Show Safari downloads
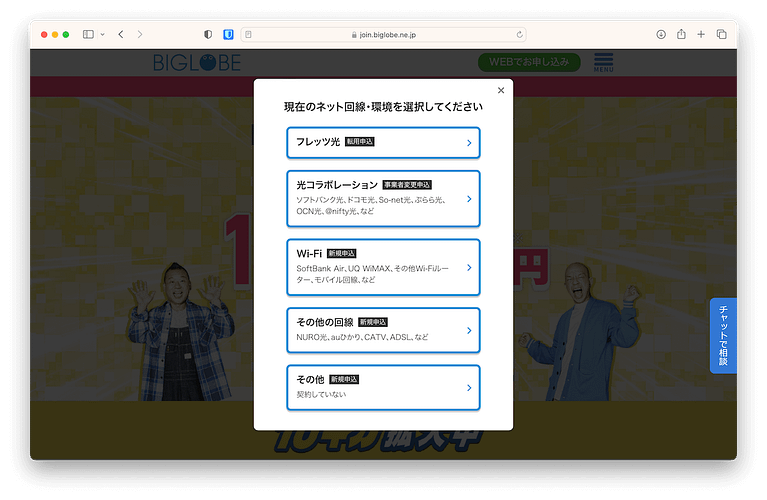 tap(661, 34)
